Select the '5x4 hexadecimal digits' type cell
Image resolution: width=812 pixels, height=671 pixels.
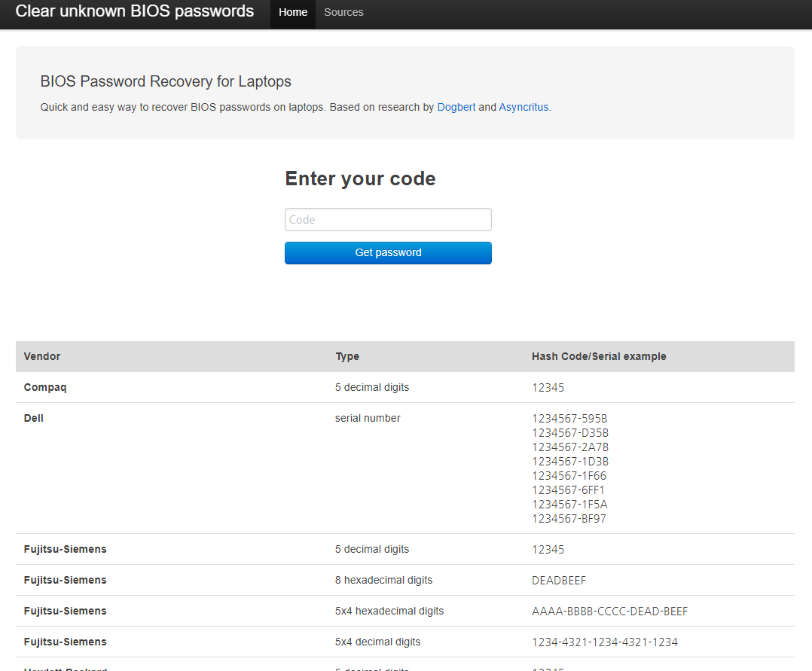(389, 611)
